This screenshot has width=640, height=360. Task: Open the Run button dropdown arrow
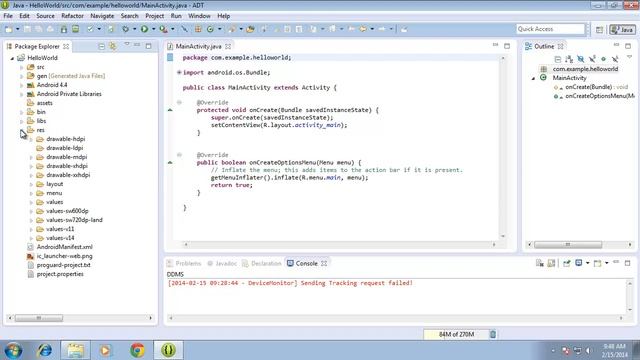(153, 29)
